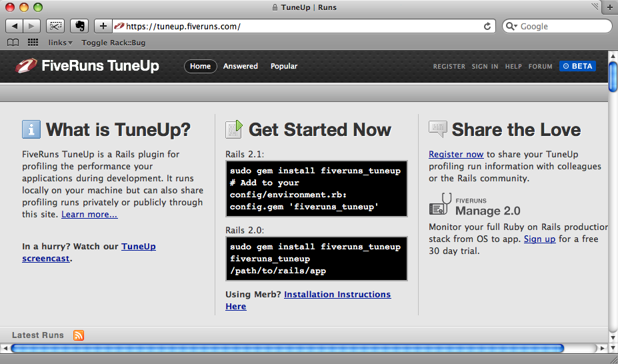Screen dimensions: 618x364
Task: Click the blue BETA badge
Action: click(577, 66)
